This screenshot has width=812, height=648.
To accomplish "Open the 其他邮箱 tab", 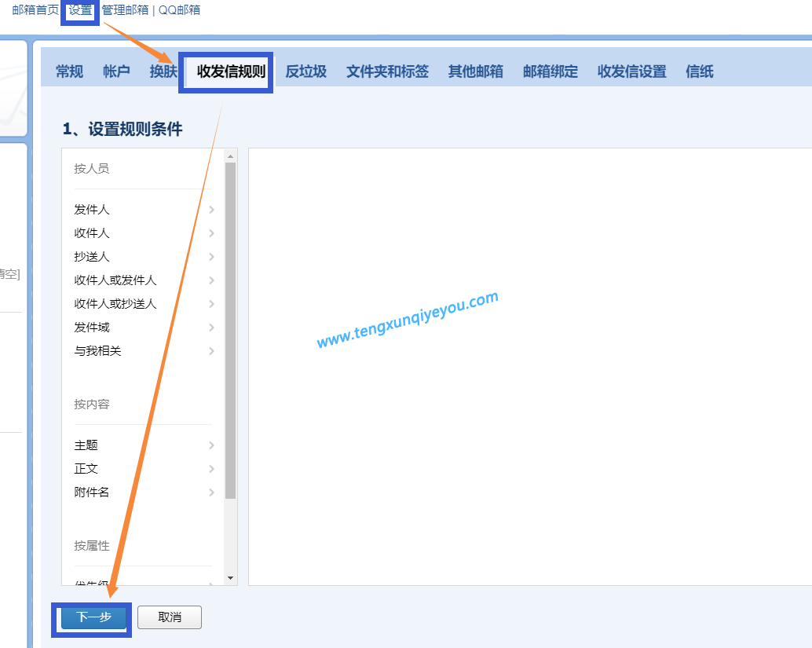I will point(475,71).
